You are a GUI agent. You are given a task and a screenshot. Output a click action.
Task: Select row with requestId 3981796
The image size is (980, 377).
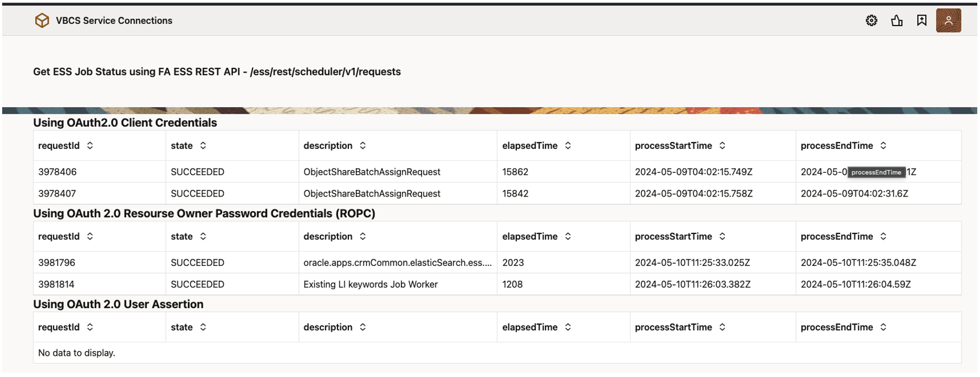click(56, 263)
